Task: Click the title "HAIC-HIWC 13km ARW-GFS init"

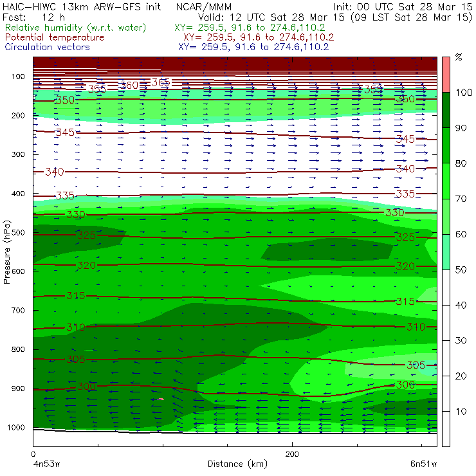Action: [x=82, y=6]
